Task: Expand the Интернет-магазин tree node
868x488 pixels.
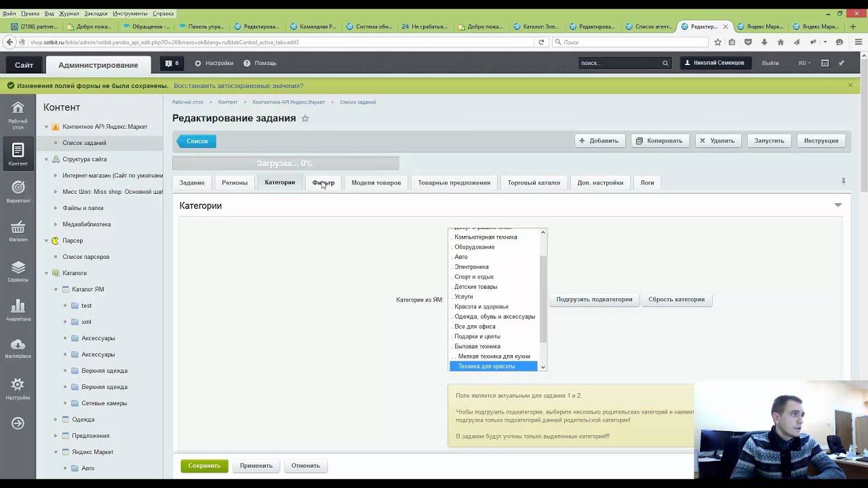Action: 56,176
